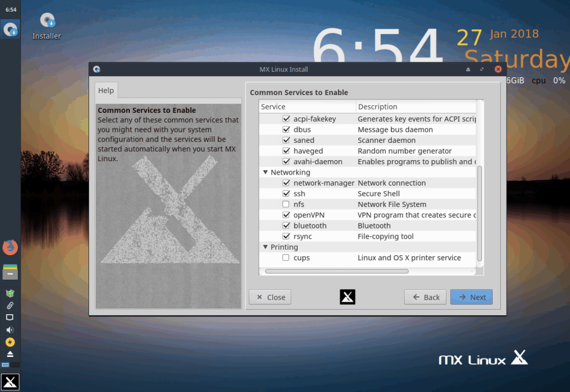Disable network-manager service checkbox

coord(286,182)
